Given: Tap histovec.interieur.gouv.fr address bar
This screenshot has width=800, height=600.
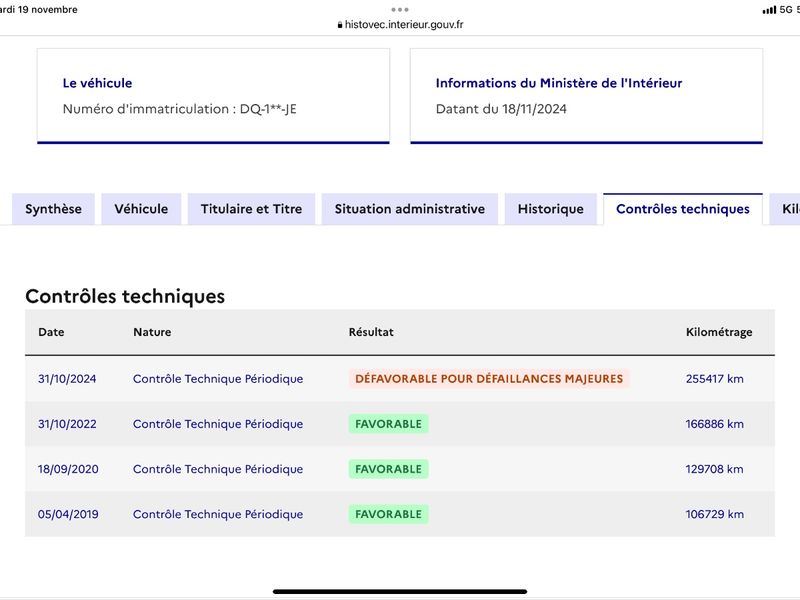Looking at the screenshot, I should [x=400, y=24].
